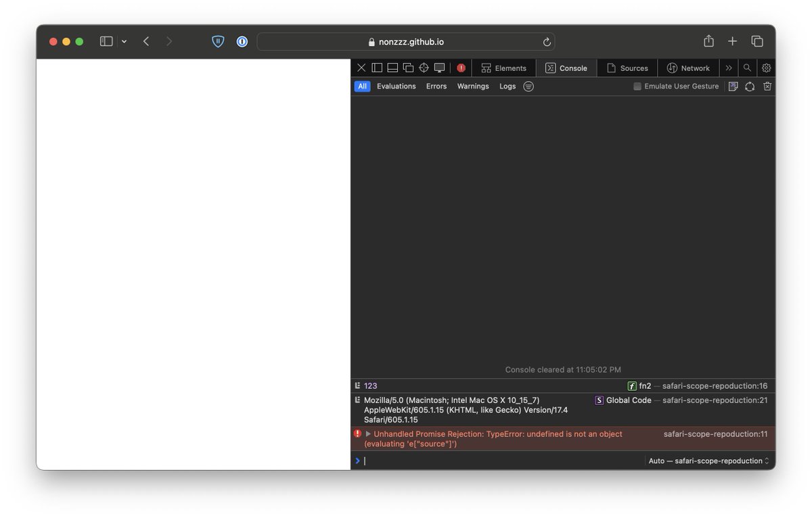Click the red error count indicator
This screenshot has width=812, height=518.
pyautogui.click(x=461, y=68)
